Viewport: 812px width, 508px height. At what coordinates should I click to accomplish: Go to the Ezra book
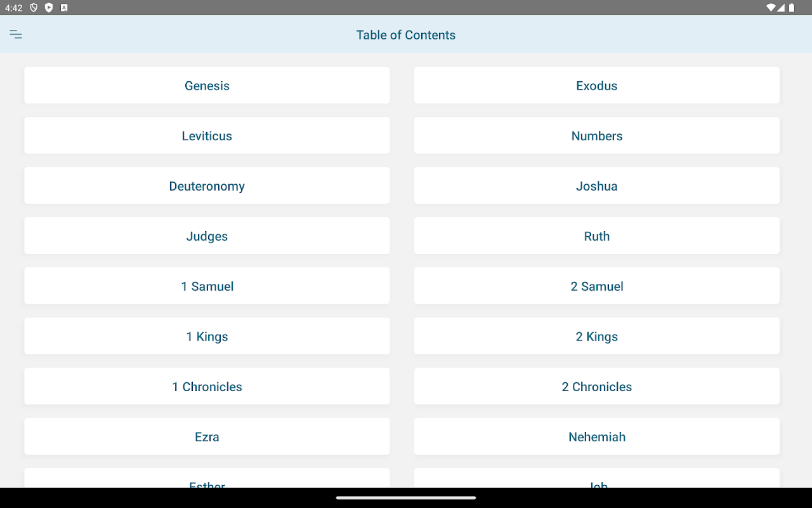(x=207, y=436)
